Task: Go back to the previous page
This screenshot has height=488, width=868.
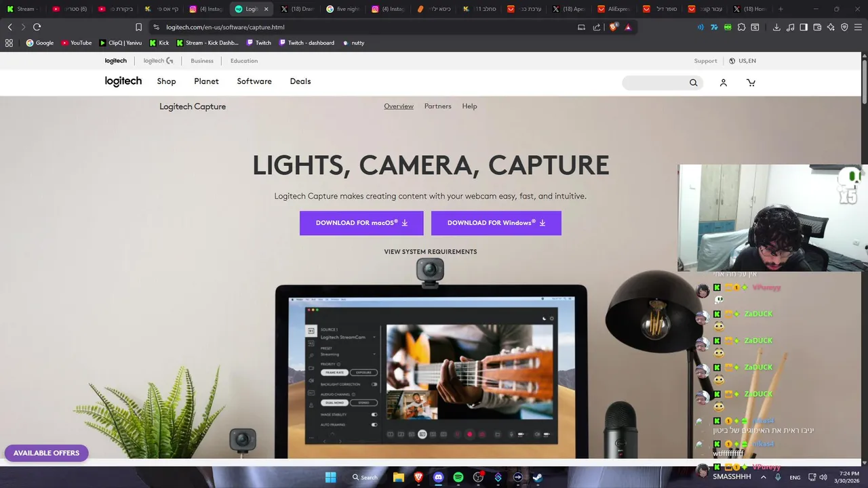Action: [x=9, y=27]
